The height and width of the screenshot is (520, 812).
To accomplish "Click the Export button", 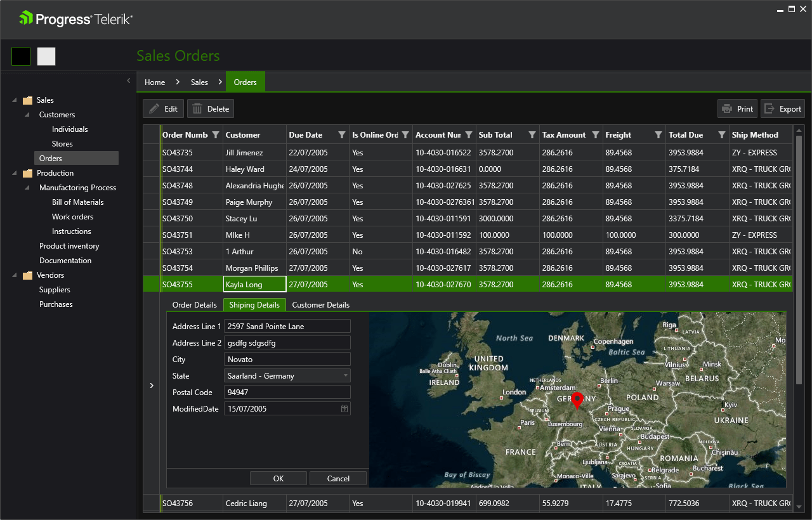I will tap(783, 109).
